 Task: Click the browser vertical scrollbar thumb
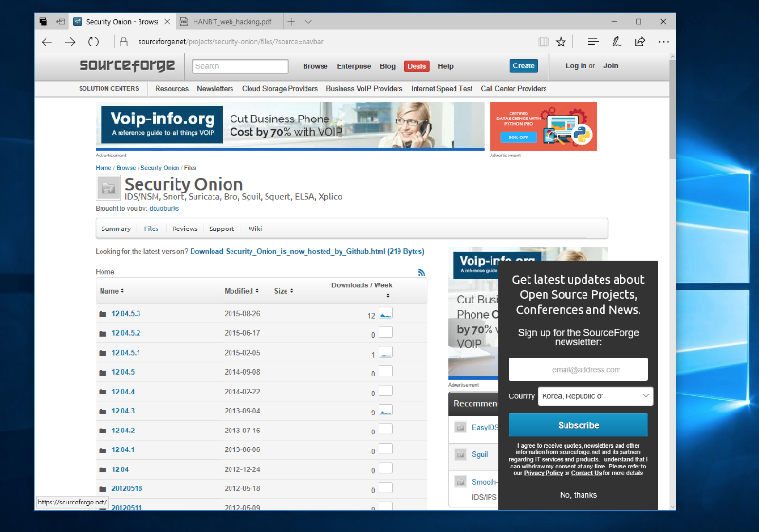click(x=673, y=109)
